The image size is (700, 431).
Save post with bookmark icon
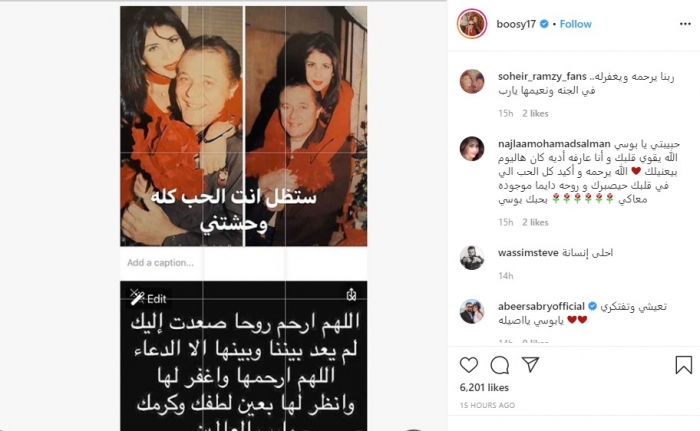coord(683,365)
